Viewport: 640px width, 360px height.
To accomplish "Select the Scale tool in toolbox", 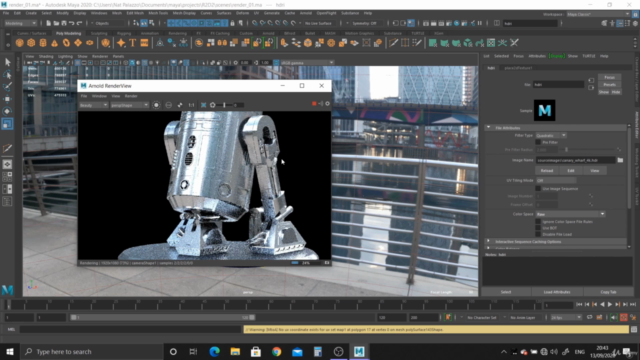I will tap(7, 124).
